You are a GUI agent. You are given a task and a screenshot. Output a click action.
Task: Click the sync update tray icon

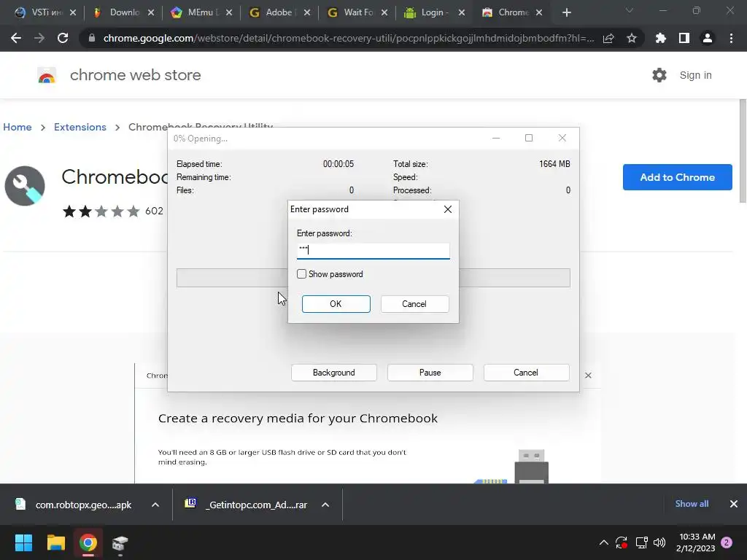[622, 542]
